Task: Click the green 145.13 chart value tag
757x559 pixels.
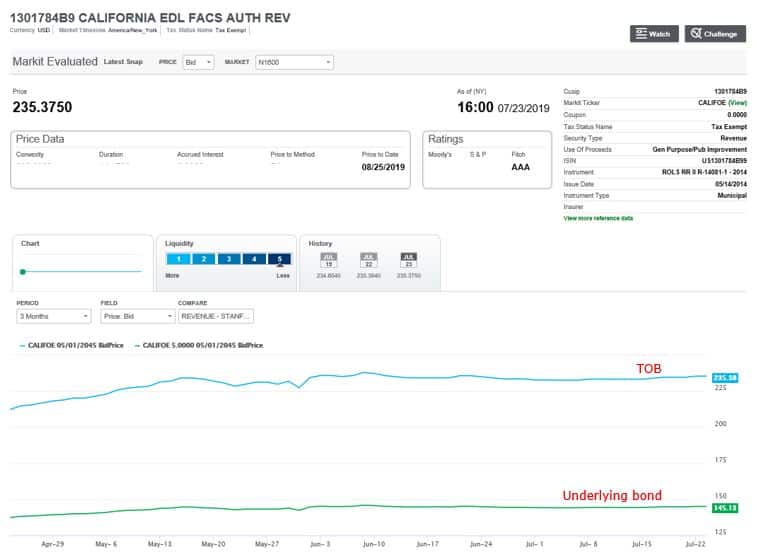Action: click(x=725, y=508)
